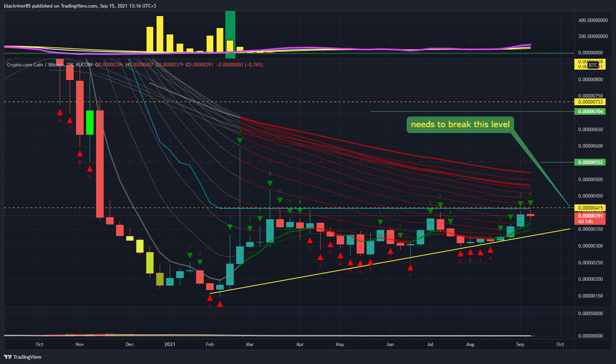Click the 0.00000600 price axis label
The image size is (616, 364).
(590, 146)
